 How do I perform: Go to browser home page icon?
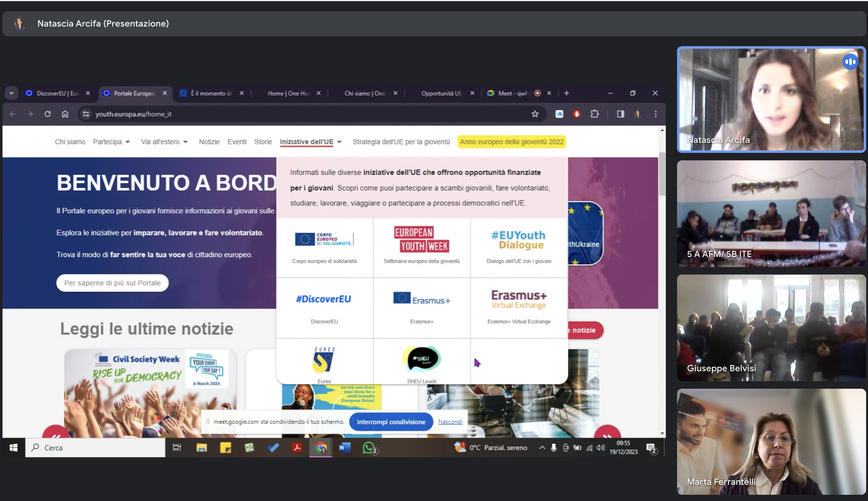pyautogui.click(x=65, y=114)
